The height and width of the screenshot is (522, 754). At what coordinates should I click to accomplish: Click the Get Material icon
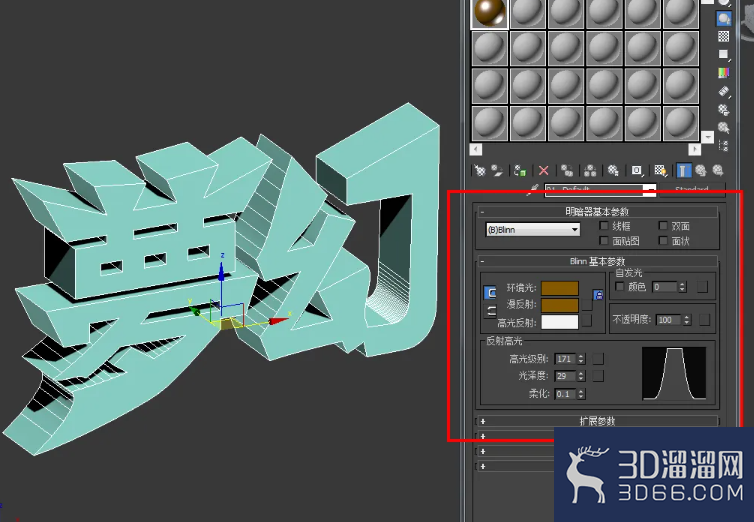[x=480, y=170]
